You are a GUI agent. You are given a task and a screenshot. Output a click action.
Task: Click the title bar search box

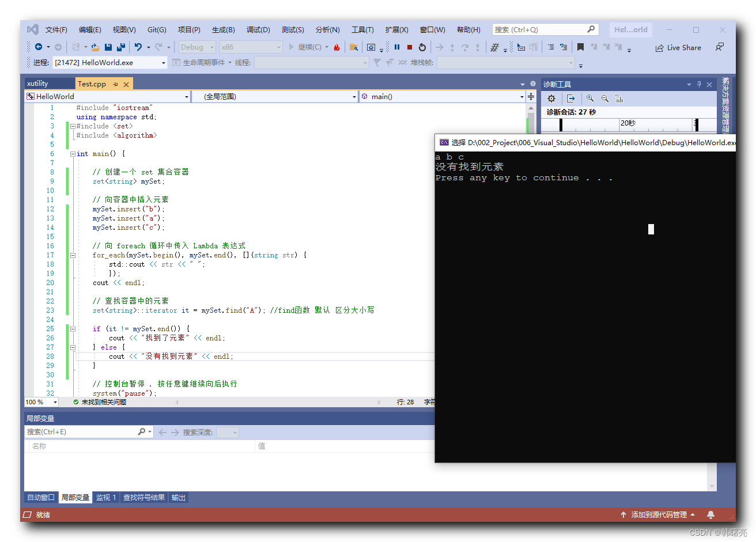point(545,29)
